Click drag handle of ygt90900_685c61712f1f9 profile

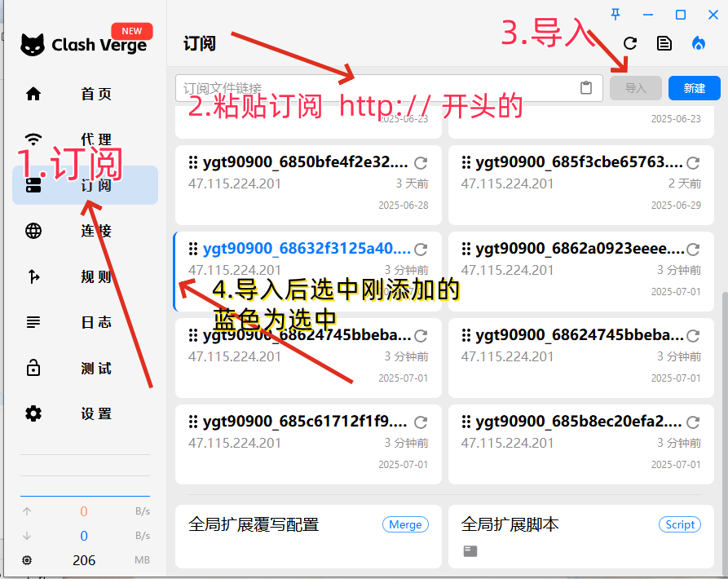[193, 422]
